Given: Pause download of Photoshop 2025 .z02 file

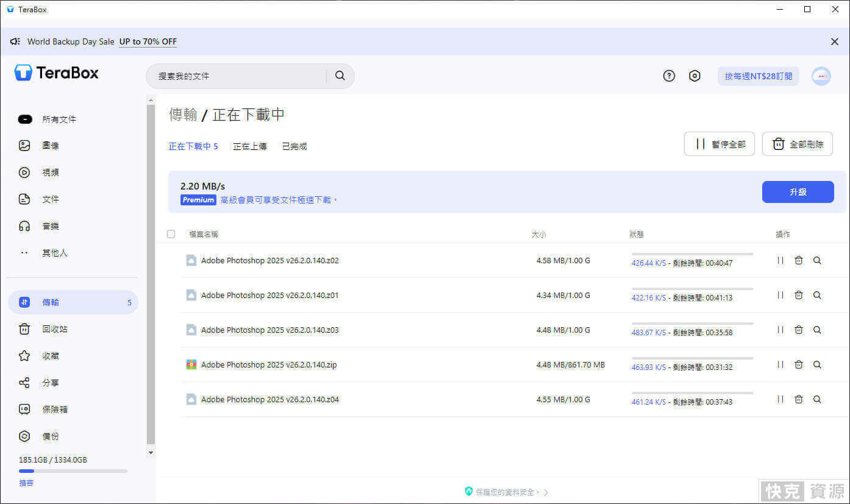Looking at the screenshot, I should pyautogui.click(x=780, y=260).
